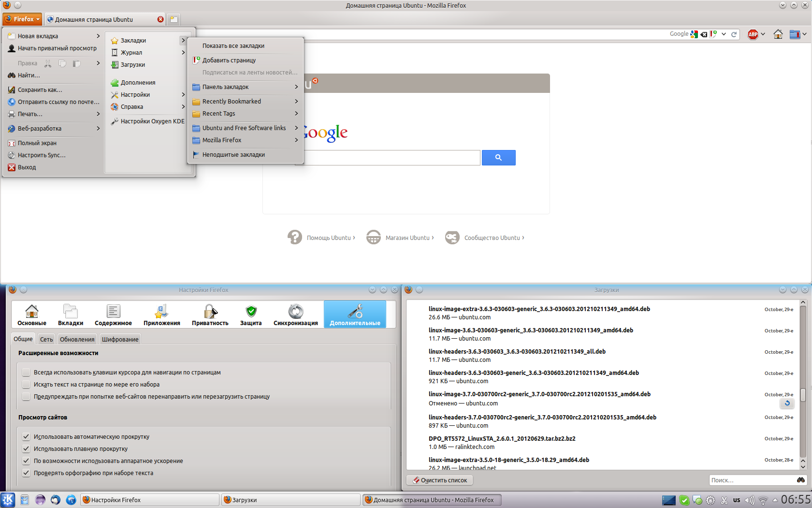Click Полный экран menu item

pos(54,143)
